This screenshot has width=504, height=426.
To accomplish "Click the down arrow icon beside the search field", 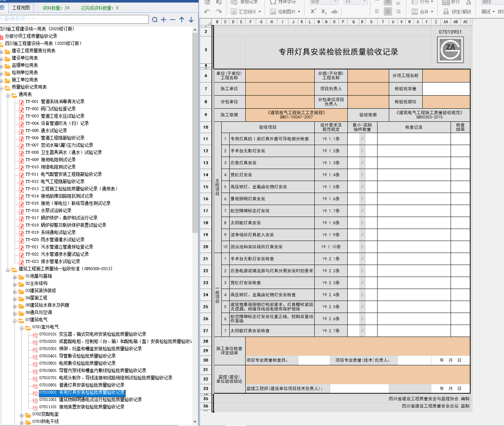I will [191, 20].
